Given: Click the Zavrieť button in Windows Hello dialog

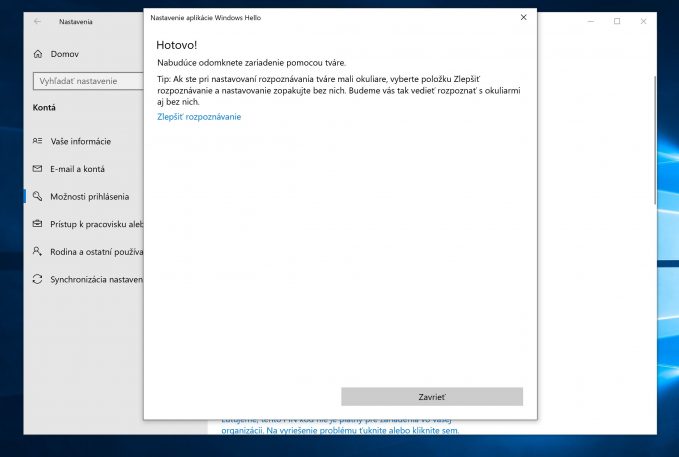Looking at the screenshot, I should coord(432,396).
